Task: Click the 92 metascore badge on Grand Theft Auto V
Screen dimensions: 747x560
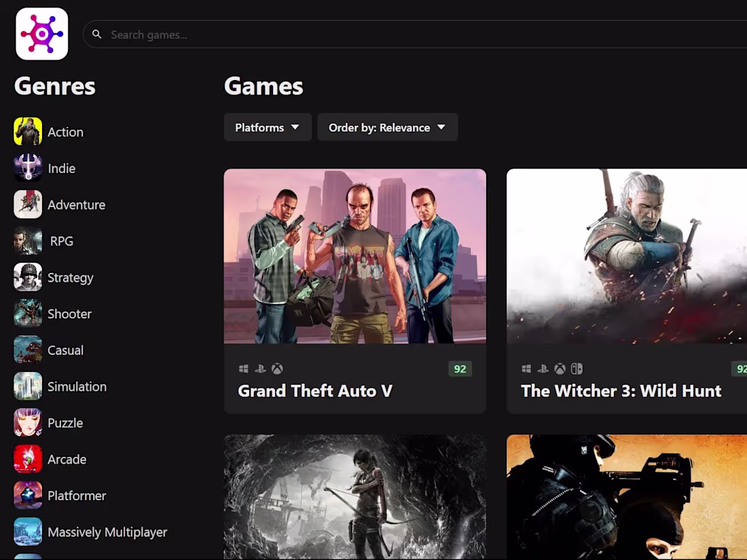Action: 460,369
